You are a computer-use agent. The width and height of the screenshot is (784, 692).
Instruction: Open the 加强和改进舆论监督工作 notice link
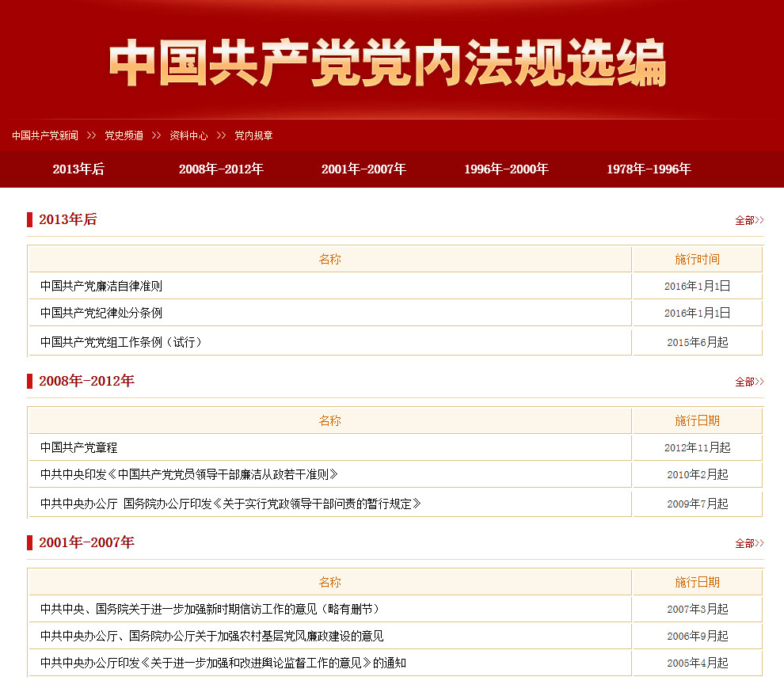click(x=223, y=663)
